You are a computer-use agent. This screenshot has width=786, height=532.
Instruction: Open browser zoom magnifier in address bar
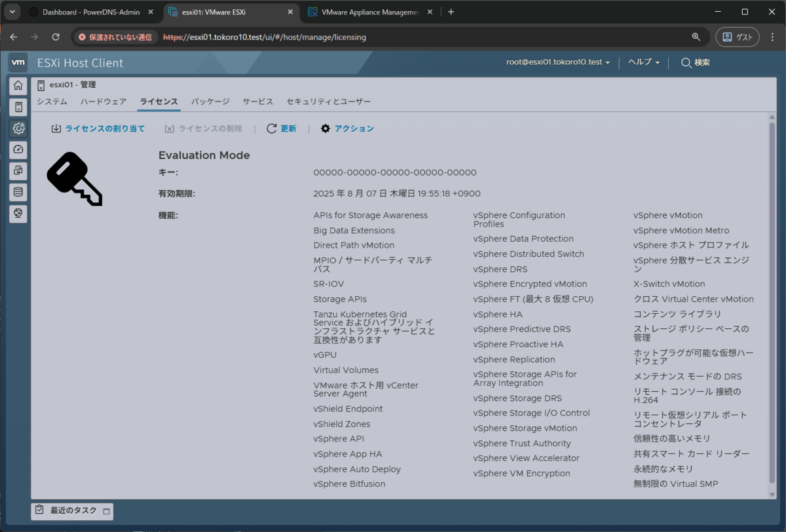tap(696, 37)
